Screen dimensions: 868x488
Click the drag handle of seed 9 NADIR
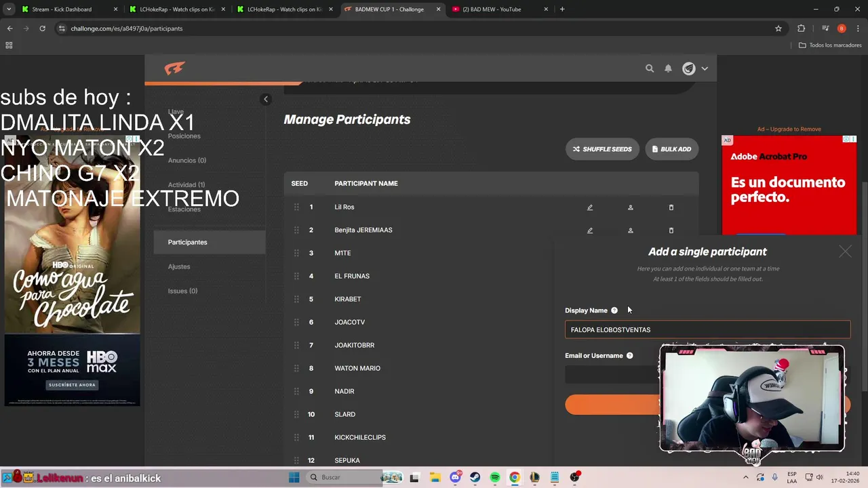pos(296,391)
